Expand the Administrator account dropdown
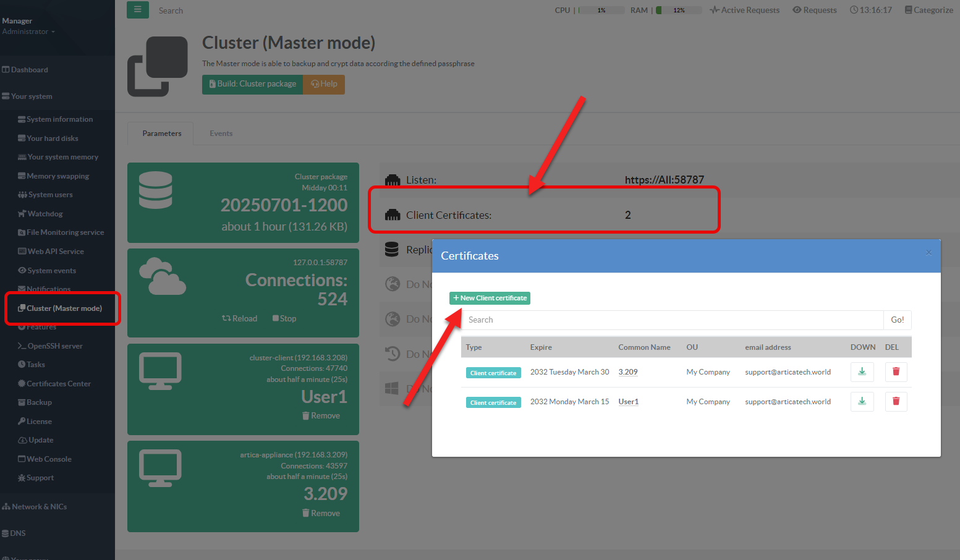Screen dimensions: 960x560 coord(28,32)
